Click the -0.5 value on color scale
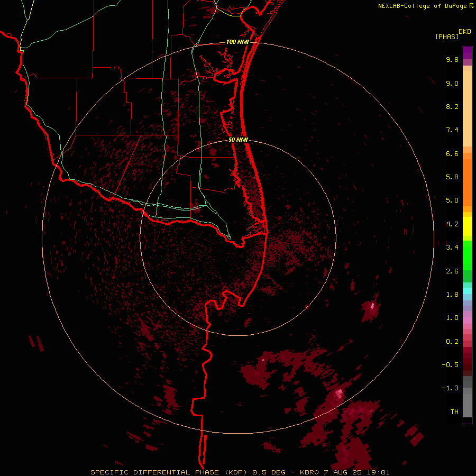 (450, 365)
